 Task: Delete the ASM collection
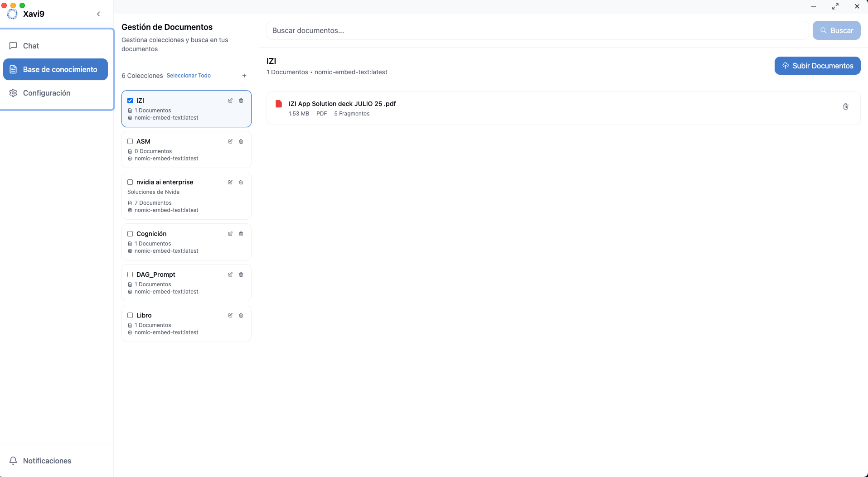pos(241,141)
